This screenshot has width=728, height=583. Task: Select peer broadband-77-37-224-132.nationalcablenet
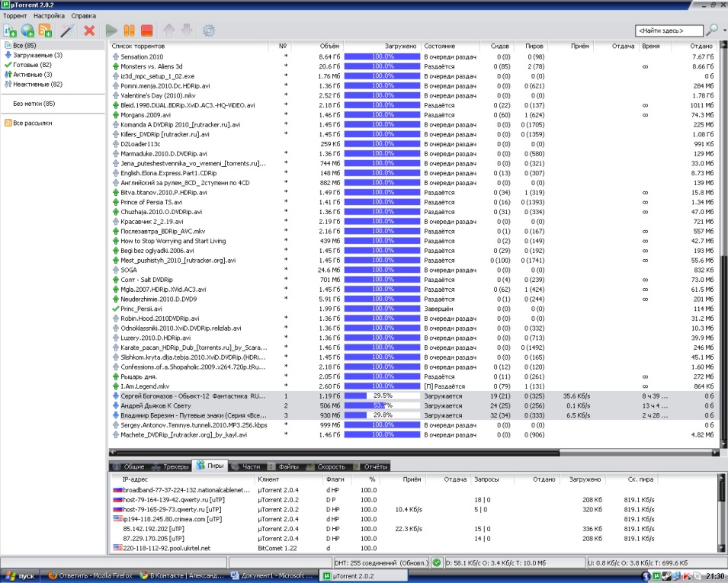tap(413, 490)
